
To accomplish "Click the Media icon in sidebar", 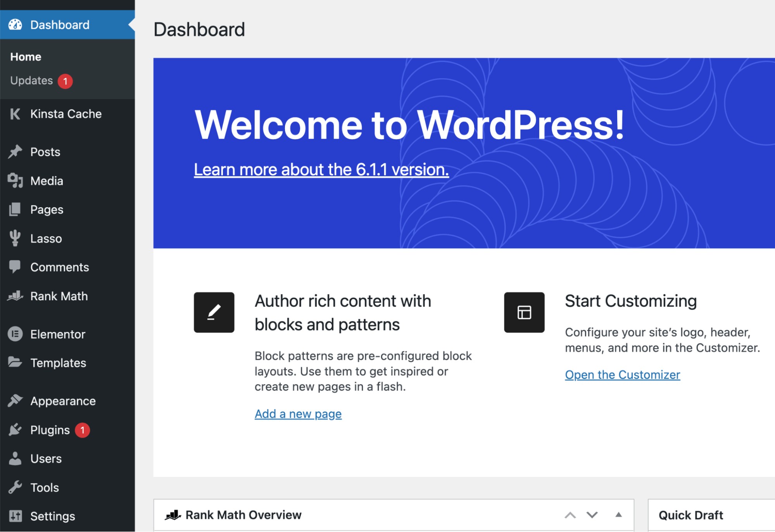I will pyautogui.click(x=16, y=181).
